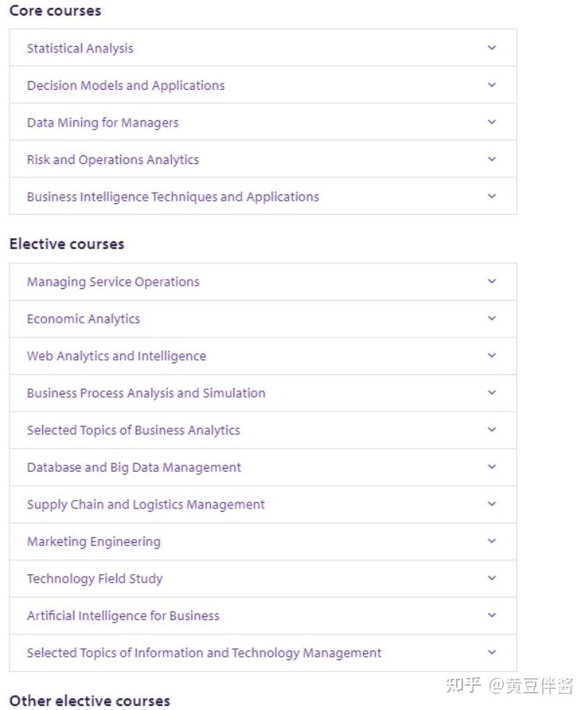The image size is (588, 710).
Task: Open Data Mining for Managers course link
Action: (x=102, y=123)
